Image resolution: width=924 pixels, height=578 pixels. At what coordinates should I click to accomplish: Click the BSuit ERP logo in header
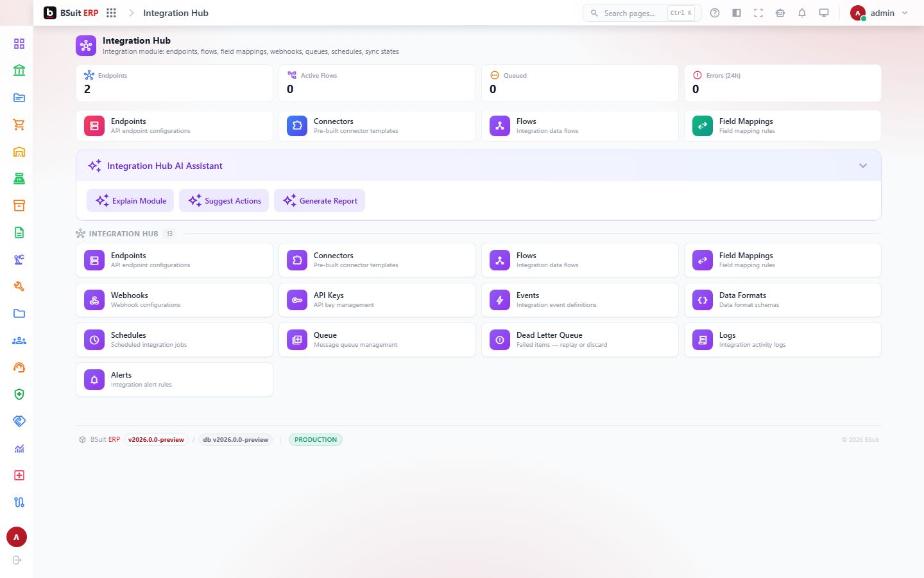pos(71,13)
